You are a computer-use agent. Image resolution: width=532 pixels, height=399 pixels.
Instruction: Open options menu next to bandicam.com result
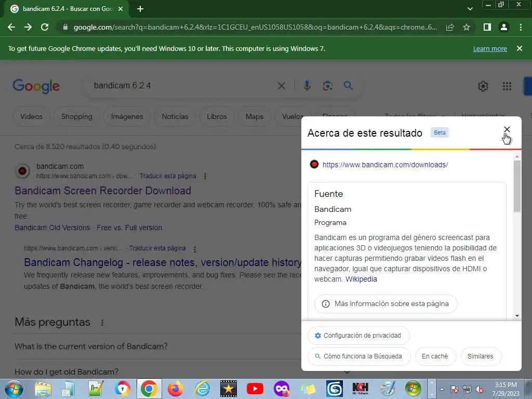coord(205,176)
